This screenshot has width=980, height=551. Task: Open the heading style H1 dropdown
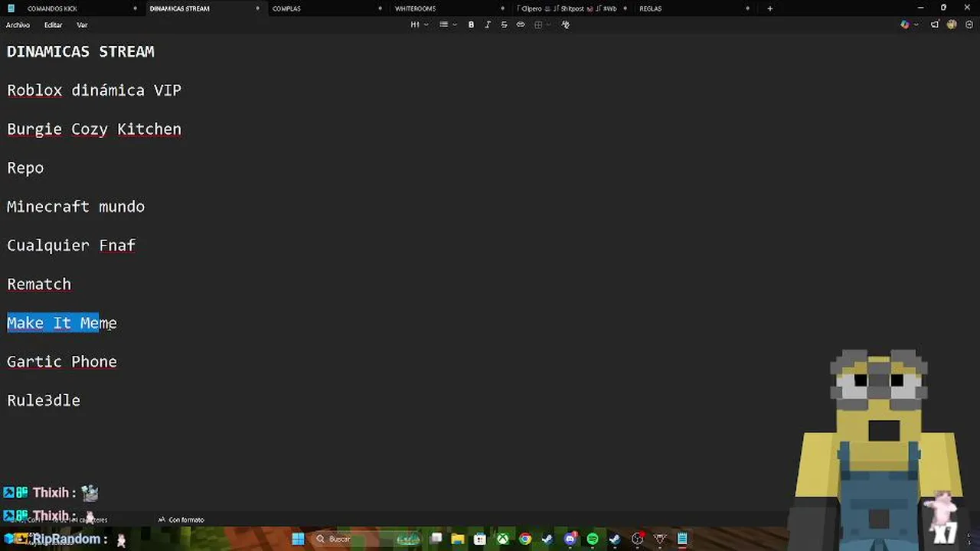coord(419,24)
